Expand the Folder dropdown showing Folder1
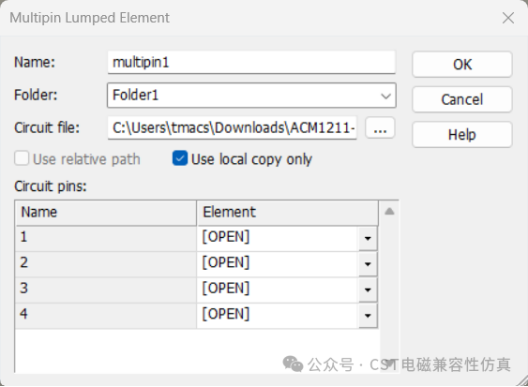The width and height of the screenshot is (528, 387). [x=252, y=95]
